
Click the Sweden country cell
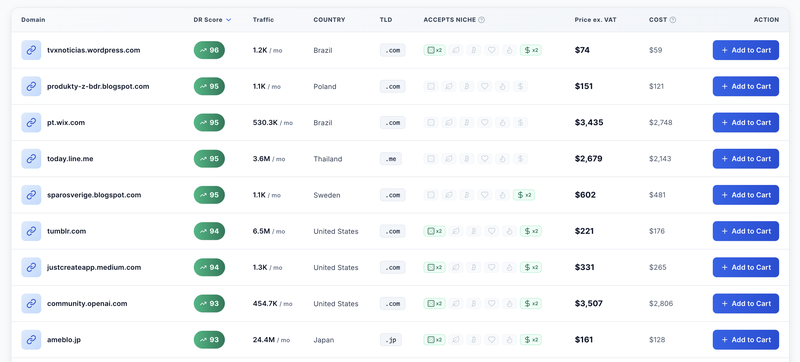(x=327, y=195)
